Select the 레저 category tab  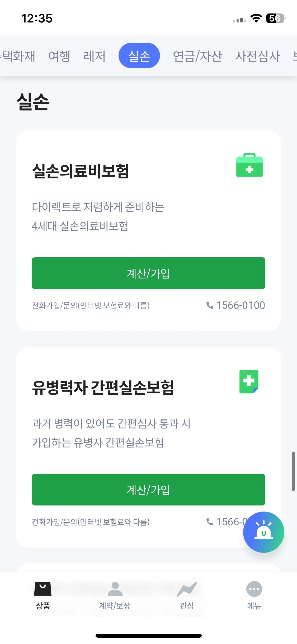pos(95,56)
